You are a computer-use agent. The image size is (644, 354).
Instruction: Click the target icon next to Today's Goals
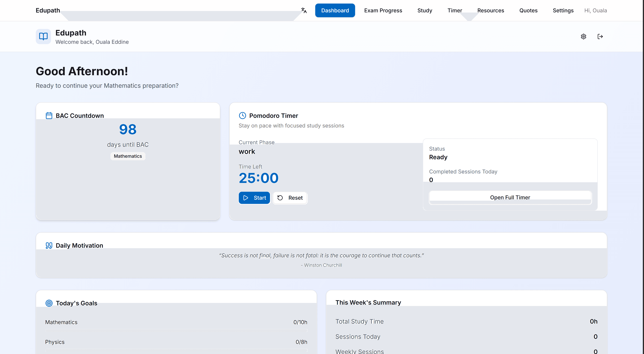coord(49,303)
